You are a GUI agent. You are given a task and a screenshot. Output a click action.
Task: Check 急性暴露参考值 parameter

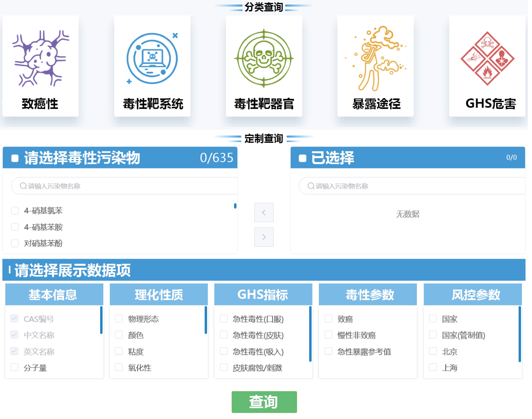(x=328, y=351)
